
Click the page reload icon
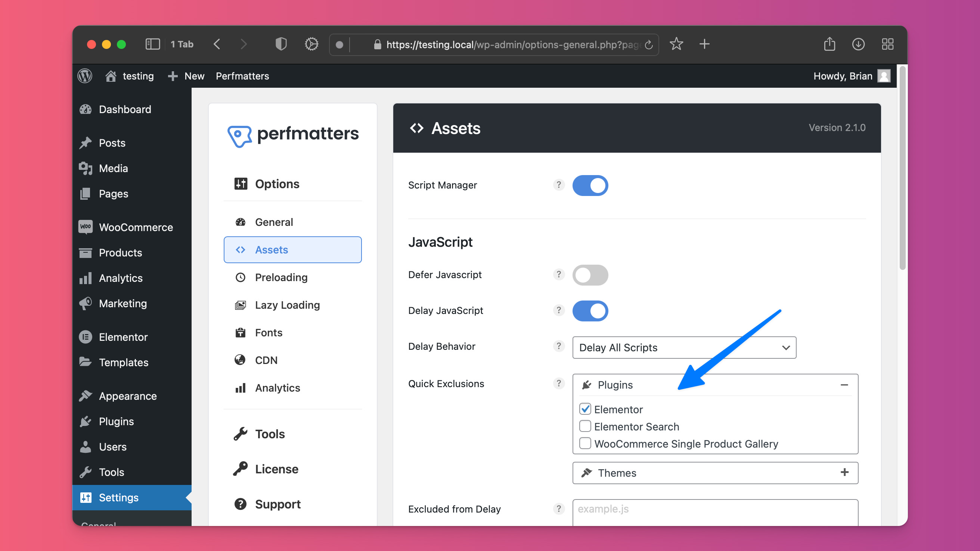pos(649,45)
